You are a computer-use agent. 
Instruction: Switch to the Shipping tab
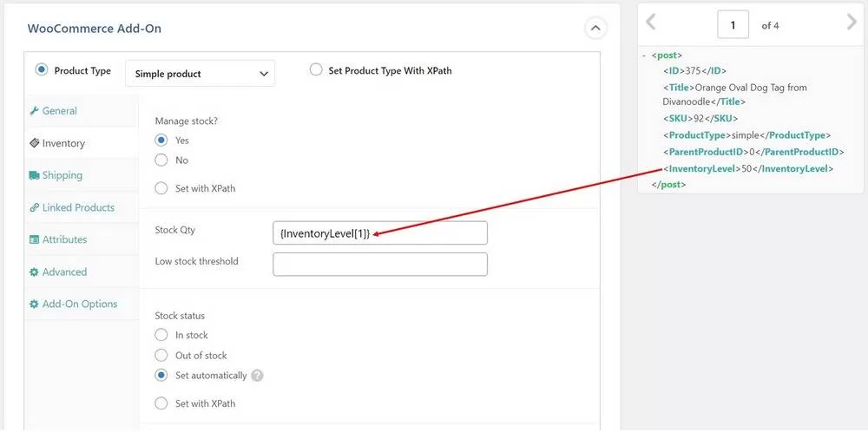pyautogui.click(x=62, y=175)
